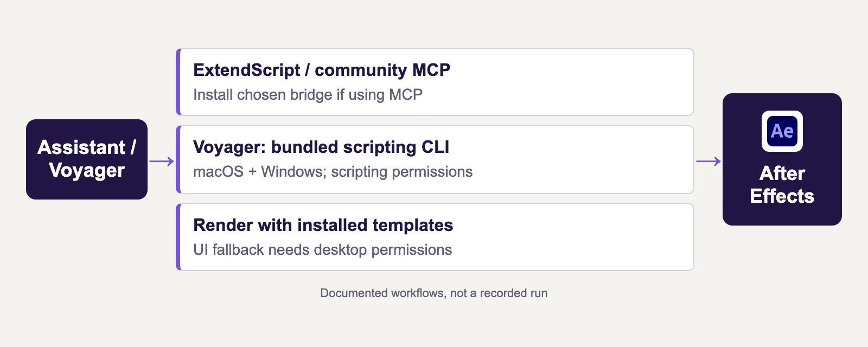
Task: Open the ExtendScript / community MCP card
Action: click(x=435, y=82)
